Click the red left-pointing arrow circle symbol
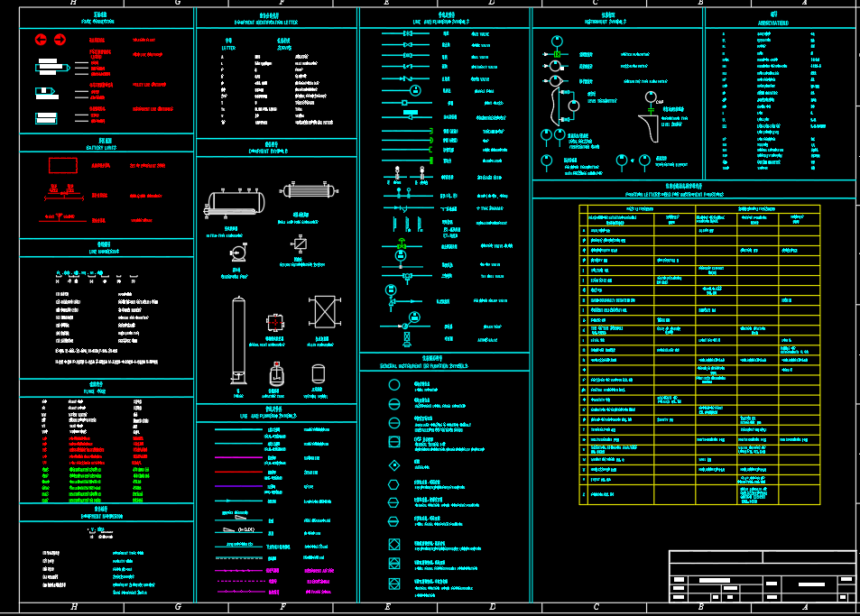 (41, 40)
